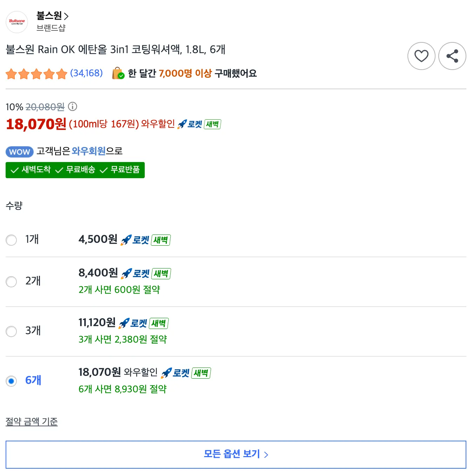Select the 1개 quantity radio button
The image size is (473, 476).
coord(11,240)
